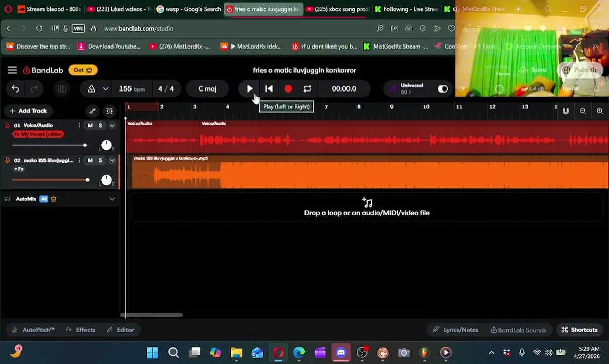Image resolution: width=609 pixels, height=364 pixels.
Task: Click the AutoMix mixer icon
Action: point(7,199)
